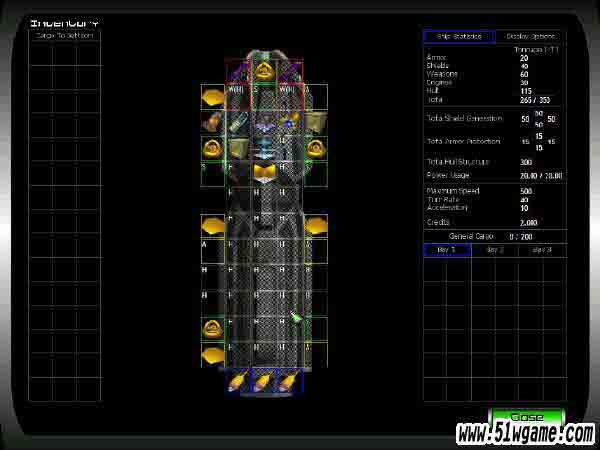The image size is (600, 450).
Task: Select the right engine thruster
Action: [x=290, y=381]
